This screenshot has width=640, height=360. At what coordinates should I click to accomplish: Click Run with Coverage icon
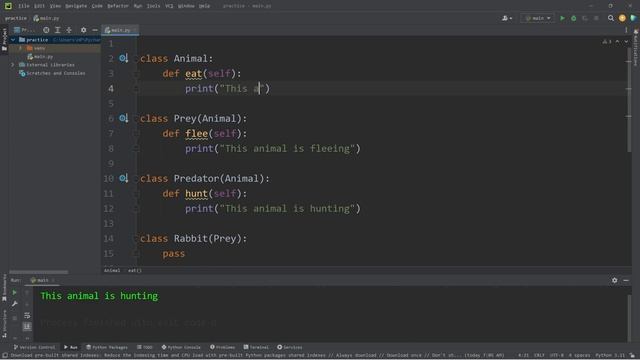tap(585, 18)
